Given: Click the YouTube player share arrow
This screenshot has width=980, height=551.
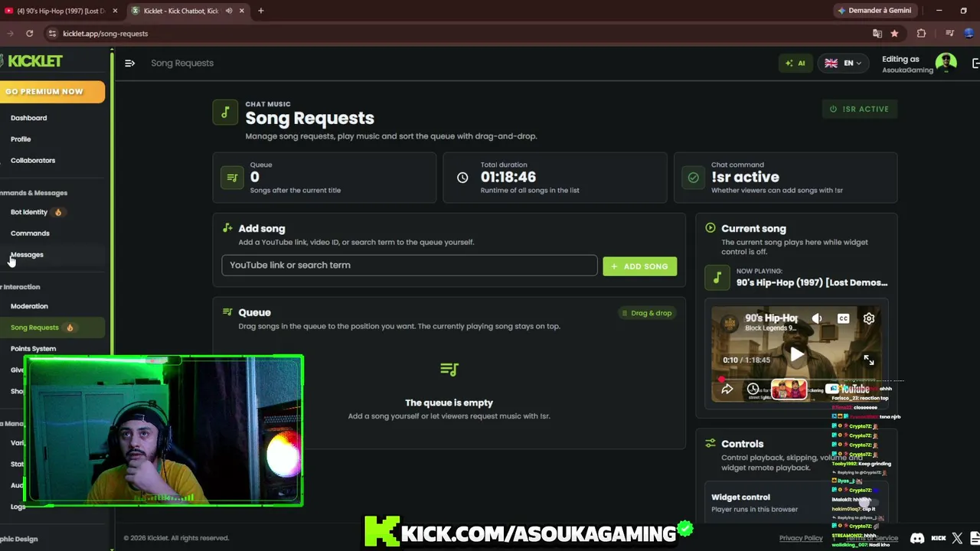Looking at the screenshot, I should [727, 390].
